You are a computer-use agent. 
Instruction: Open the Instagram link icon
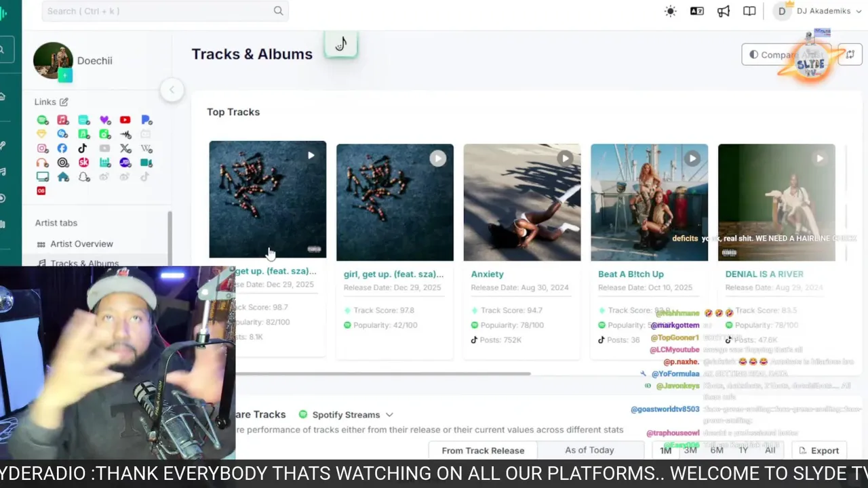click(x=42, y=148)
